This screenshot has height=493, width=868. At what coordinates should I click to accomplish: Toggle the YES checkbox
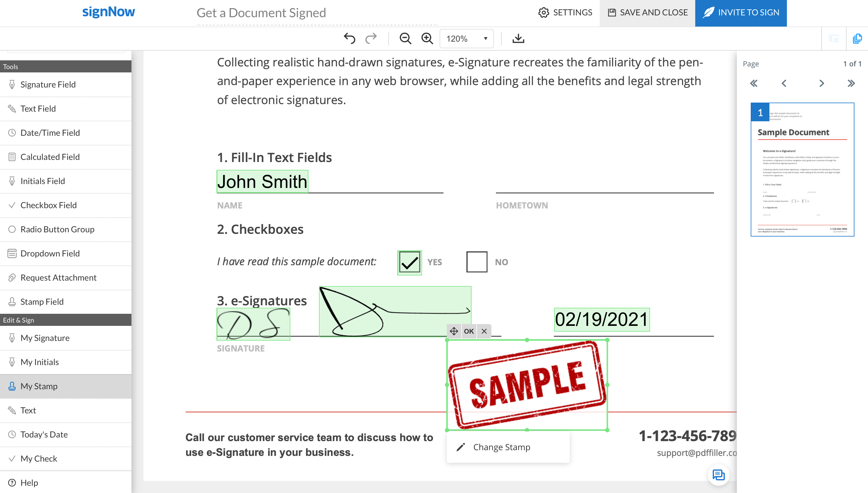pyautogui.click(x=409, y=261)
